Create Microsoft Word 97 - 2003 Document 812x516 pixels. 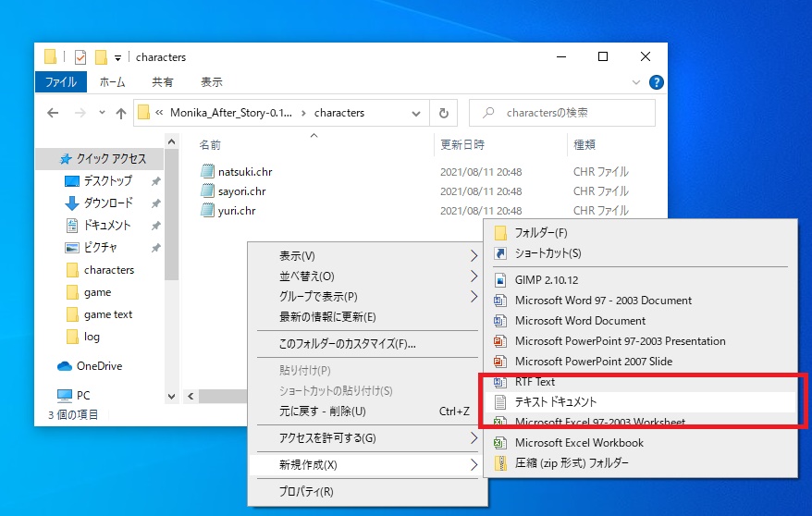point(640,301)
